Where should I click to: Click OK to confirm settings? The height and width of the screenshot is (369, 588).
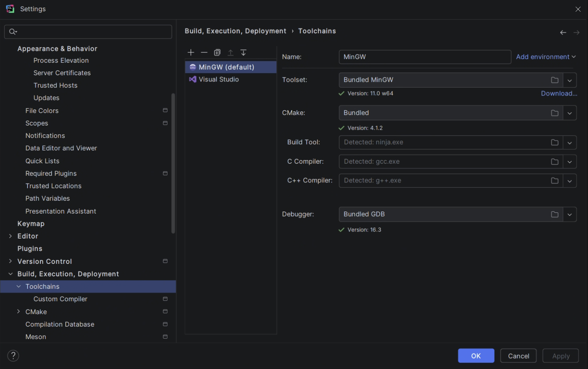[x=476, y=356]
